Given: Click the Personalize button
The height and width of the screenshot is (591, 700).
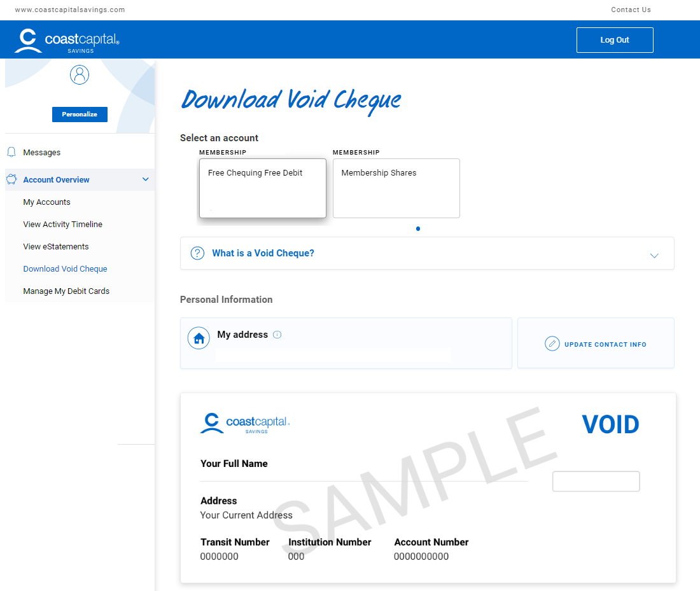Looking at the screenshot, I should click(x=80, y=115).
